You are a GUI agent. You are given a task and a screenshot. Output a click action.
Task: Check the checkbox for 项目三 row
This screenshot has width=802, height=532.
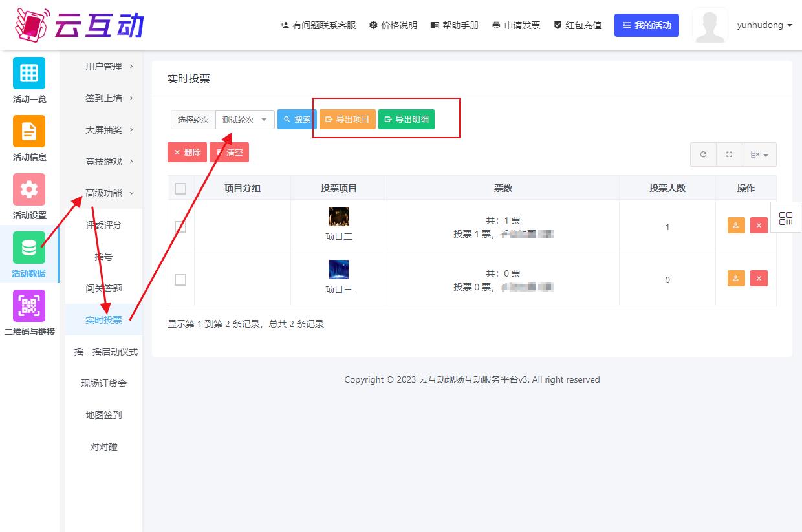pyautogui.click(x=180, y=280)
